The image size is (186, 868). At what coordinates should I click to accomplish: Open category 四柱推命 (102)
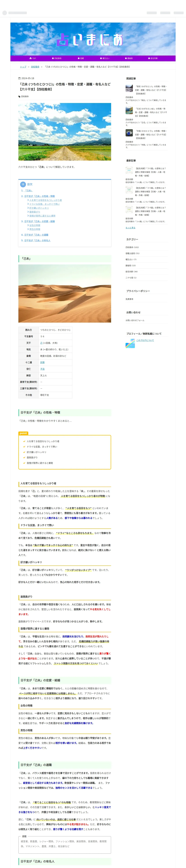[x=132, y=247]
